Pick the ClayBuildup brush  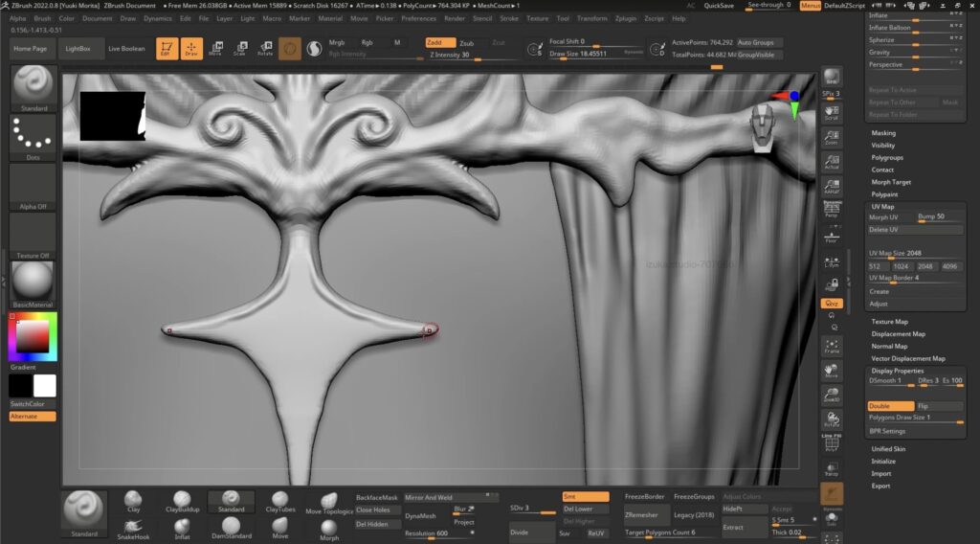click(x=182, y=502)
